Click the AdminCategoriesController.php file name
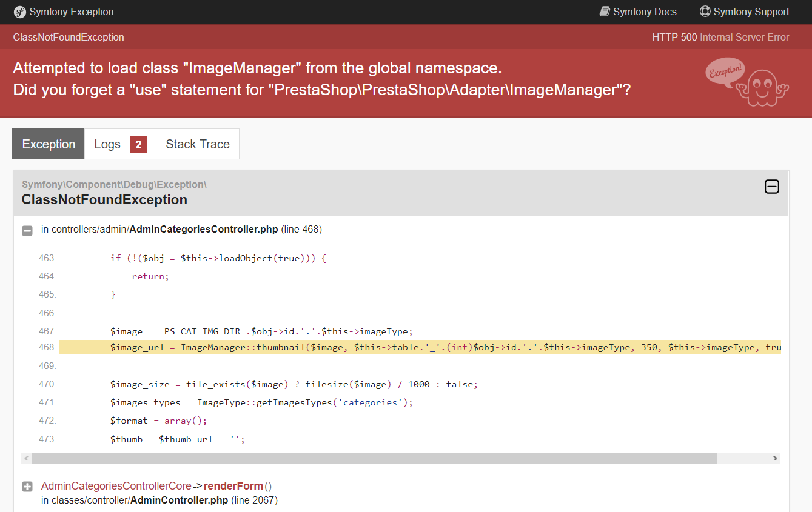 (x=204, y=230)
